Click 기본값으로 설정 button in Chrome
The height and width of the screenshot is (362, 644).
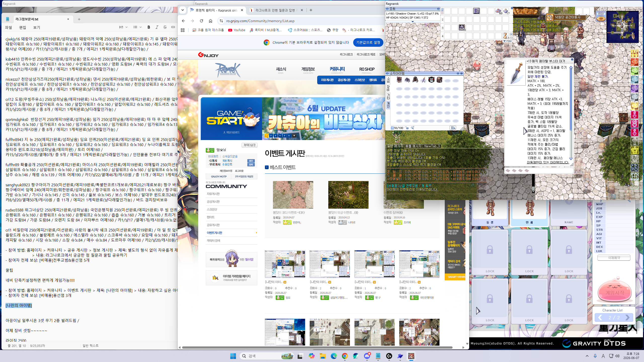click(368, 42)
